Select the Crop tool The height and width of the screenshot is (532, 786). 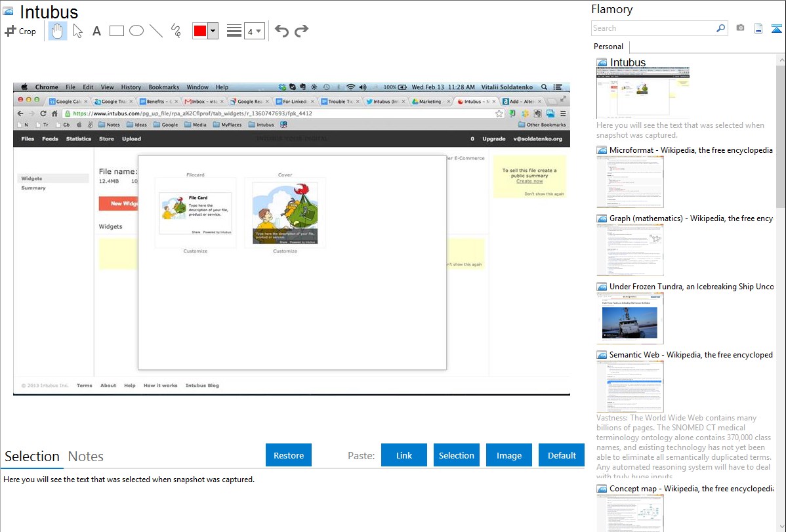[x=20, y=31]
